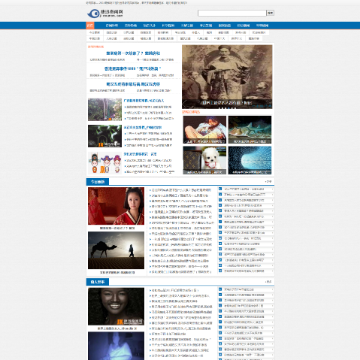This screenshot has width=360, height=360.
Task: Open the woman in red robe photo
Action: pyautogui.click(x=116, y=206)
